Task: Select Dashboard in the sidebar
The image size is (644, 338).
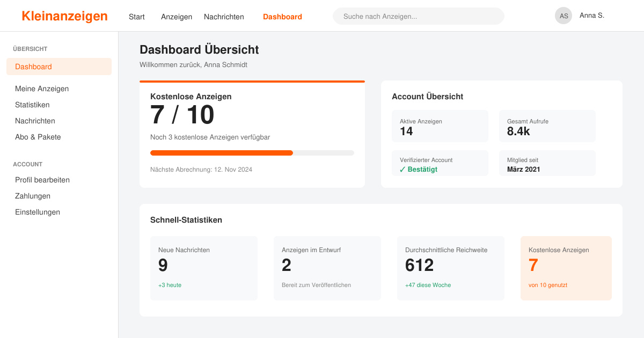Action: coord(59,67)
